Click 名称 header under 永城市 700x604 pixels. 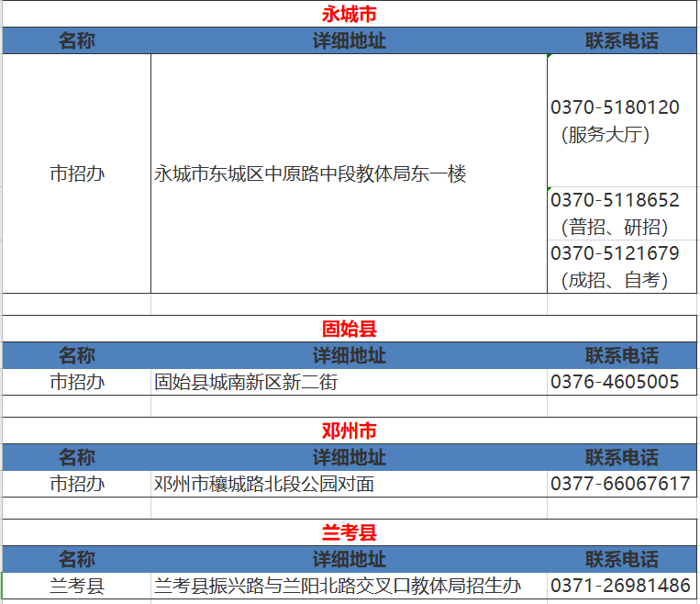[77, 40]
